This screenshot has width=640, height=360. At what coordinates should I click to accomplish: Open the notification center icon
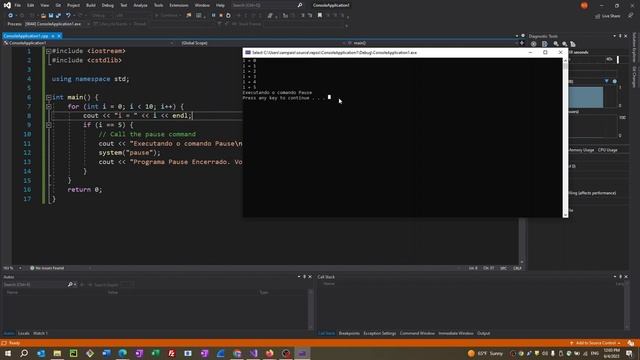click(629, 353)
